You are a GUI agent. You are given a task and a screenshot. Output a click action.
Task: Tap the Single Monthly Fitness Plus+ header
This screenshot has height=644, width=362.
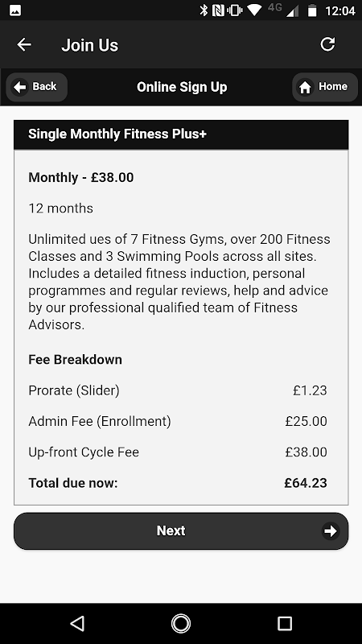pyautogui.click(x=181, y=134)
